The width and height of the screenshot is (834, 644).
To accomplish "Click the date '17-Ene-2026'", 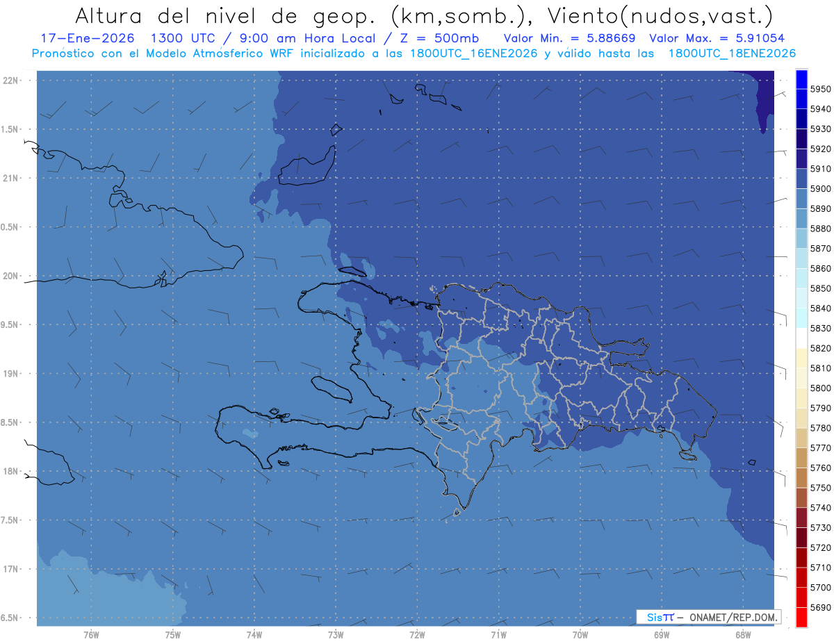I will (86, 38).
